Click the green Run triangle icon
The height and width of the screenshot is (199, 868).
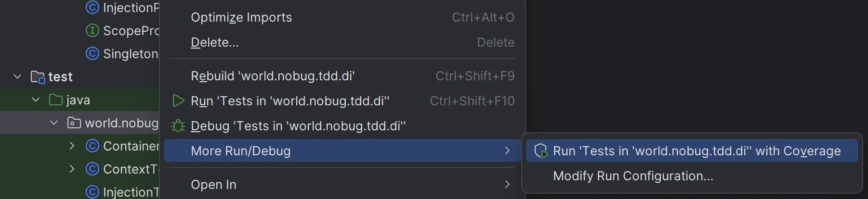(178, 101)
